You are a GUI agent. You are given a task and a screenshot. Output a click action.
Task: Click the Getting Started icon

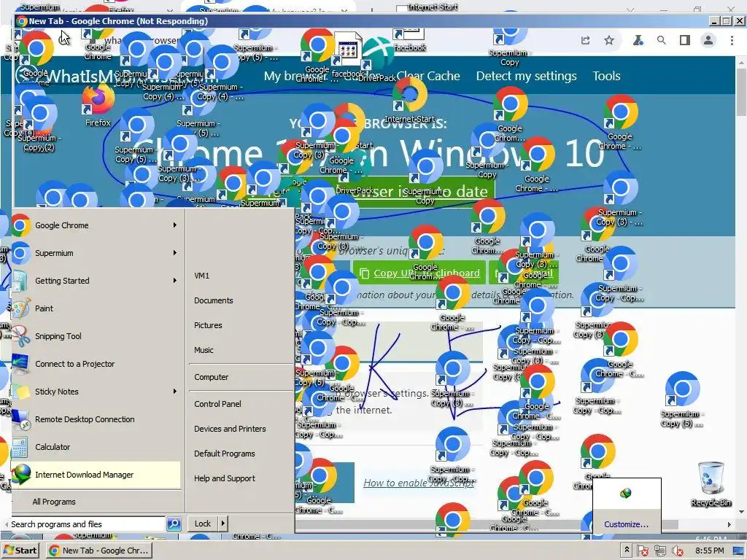[x=20, y=281]
